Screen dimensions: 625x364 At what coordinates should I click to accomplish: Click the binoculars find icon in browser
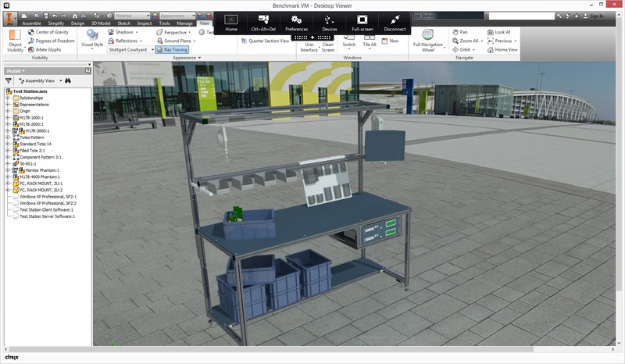(x=68, y=80)
